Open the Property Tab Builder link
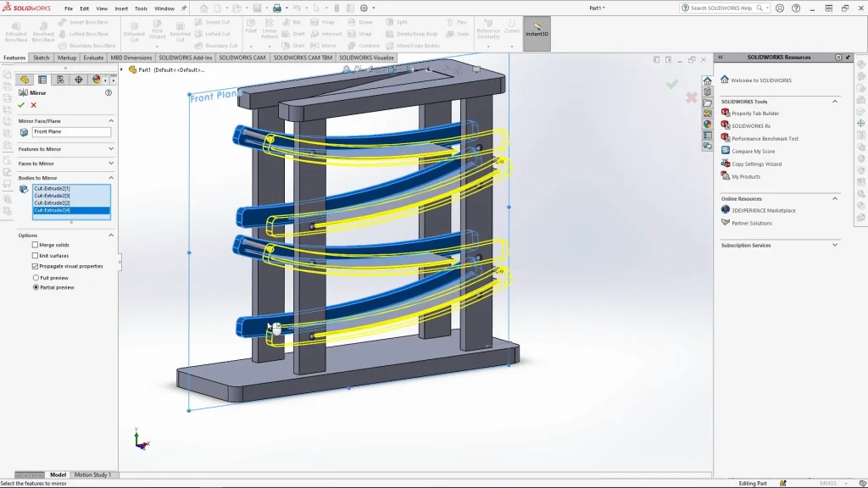Image resolution: width=868 pixels, height=488 pixels. [x=754, y=114]
